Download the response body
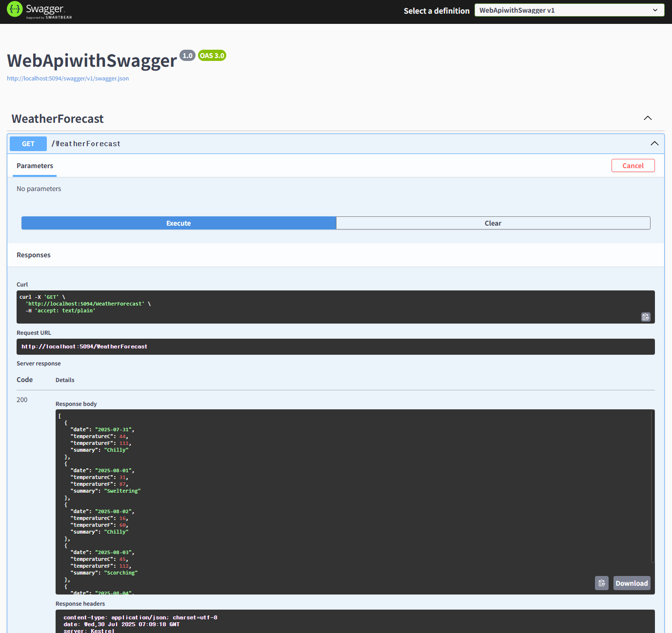The height and width of the screenshot is (633, 672). click(632, 583)
